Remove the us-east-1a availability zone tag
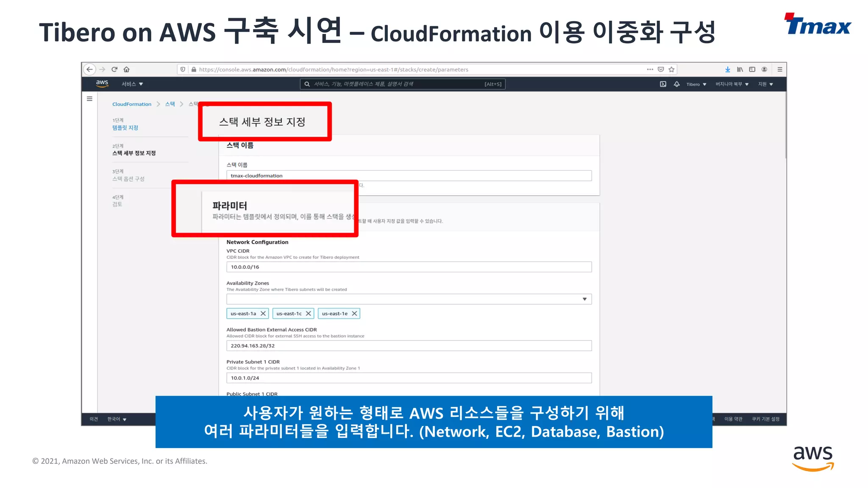This screenshot has width=868, height=488. [x=263, y=313]
